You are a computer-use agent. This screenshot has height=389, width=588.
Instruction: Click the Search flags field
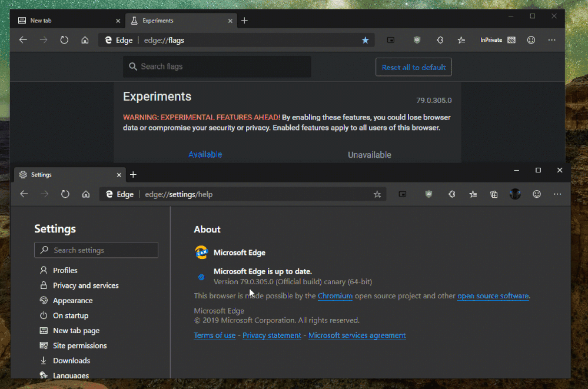[x=217, y=67]
